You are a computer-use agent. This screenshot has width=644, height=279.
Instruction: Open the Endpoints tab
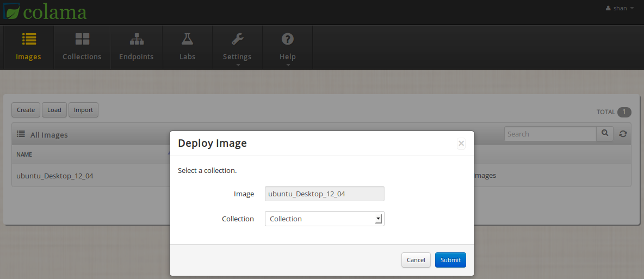click(x=137, y=47)
